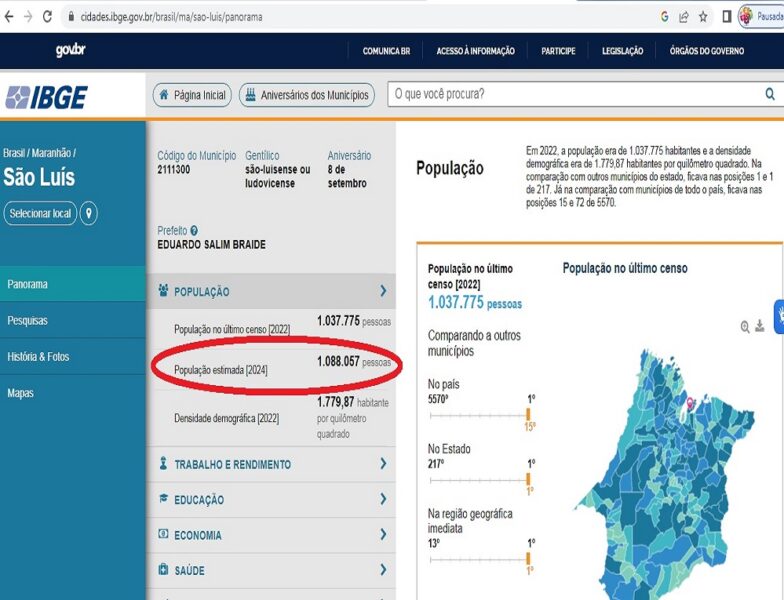Click the No país ranking slider
Viewport: 784px width, 600px height.
pyautogui.click(x=480, y=416)
